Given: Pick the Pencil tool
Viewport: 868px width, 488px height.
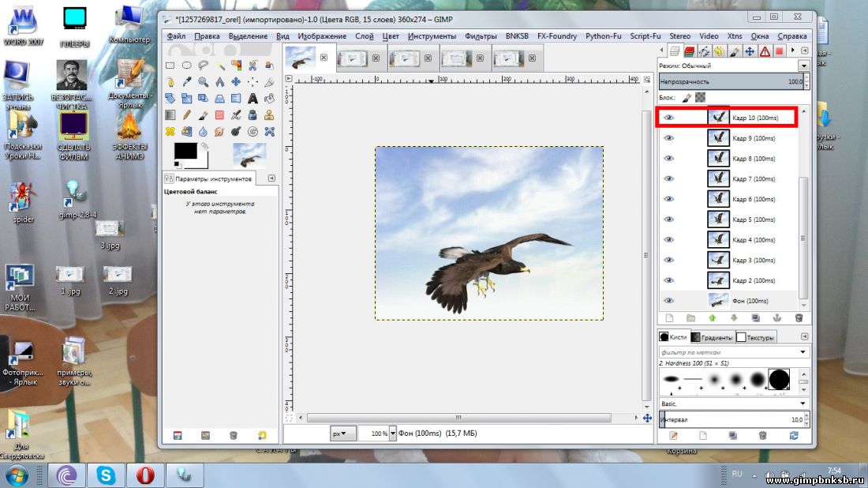Looking at the screenshot, I should point(186,115).
